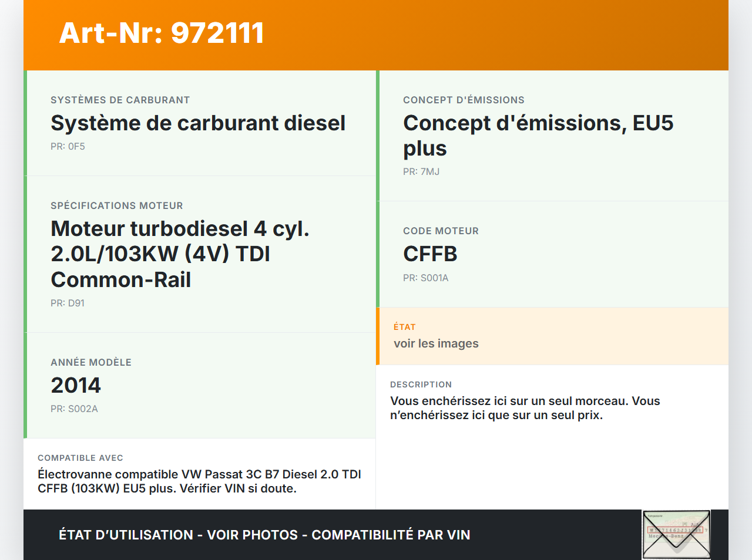This screenshot has height=560, width=752.
Task: Click the PR: S001A code
Action: coord(425,278)
